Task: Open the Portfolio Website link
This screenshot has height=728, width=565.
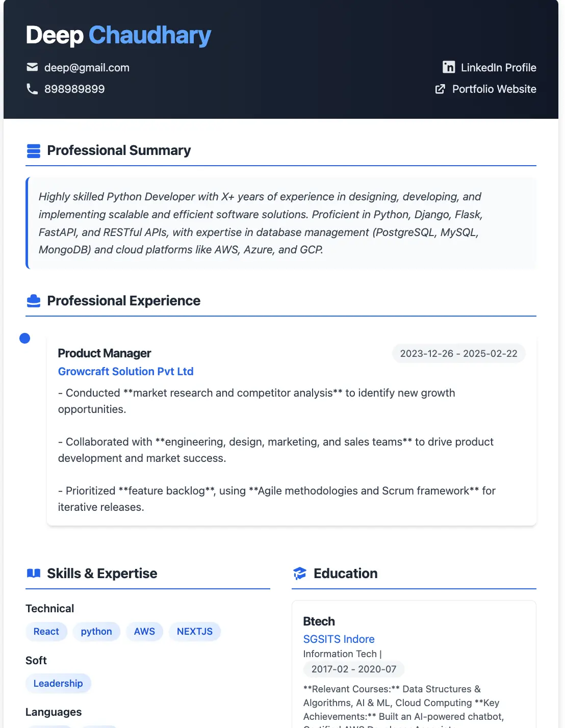Action: coord(494,89)
